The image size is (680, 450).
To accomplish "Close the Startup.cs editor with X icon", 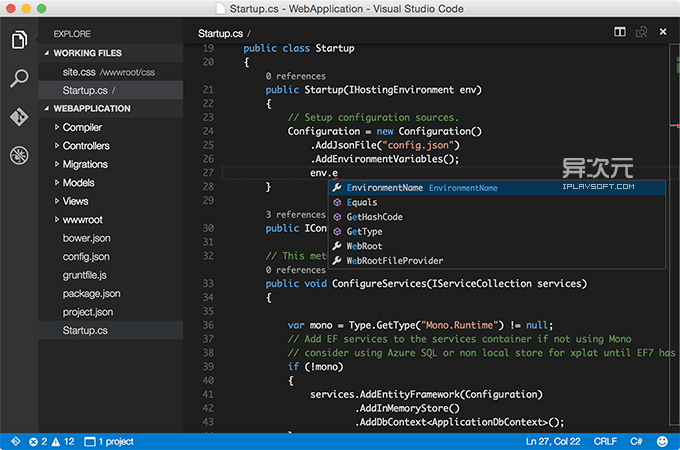I will click(x=662, y=33).
